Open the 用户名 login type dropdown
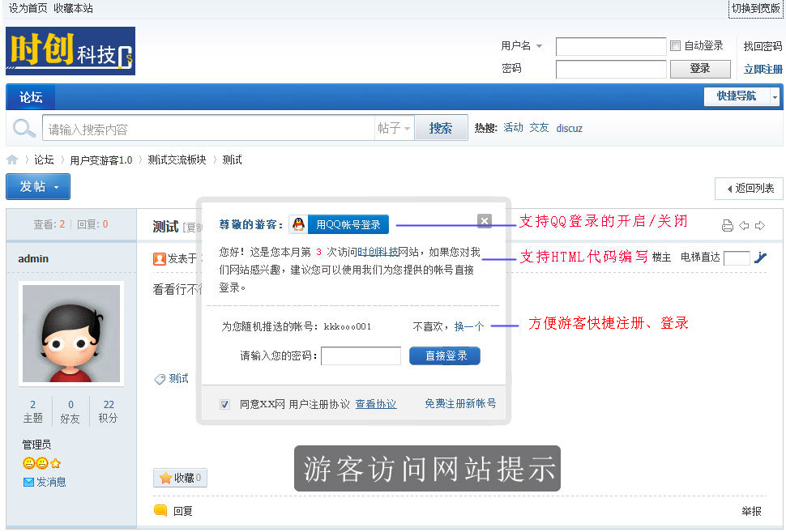Screen dimensions: 786x532 tap(522, 45)
